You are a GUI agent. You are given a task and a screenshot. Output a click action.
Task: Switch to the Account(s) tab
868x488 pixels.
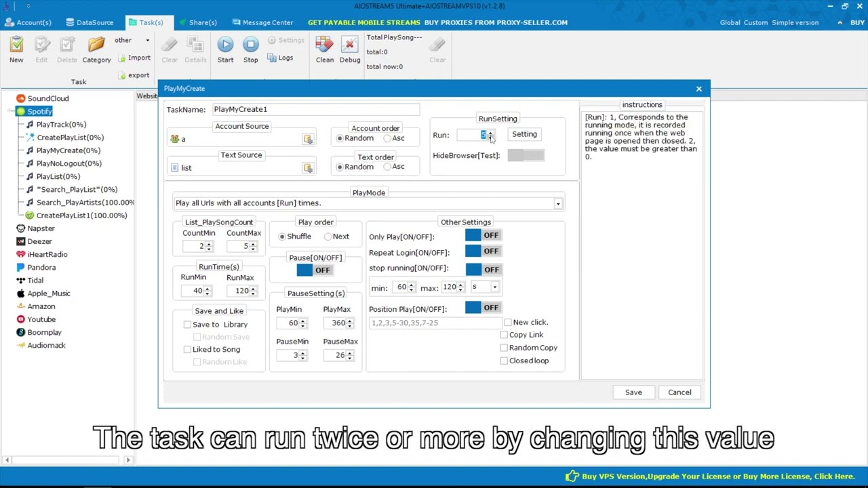pos(27,22)
